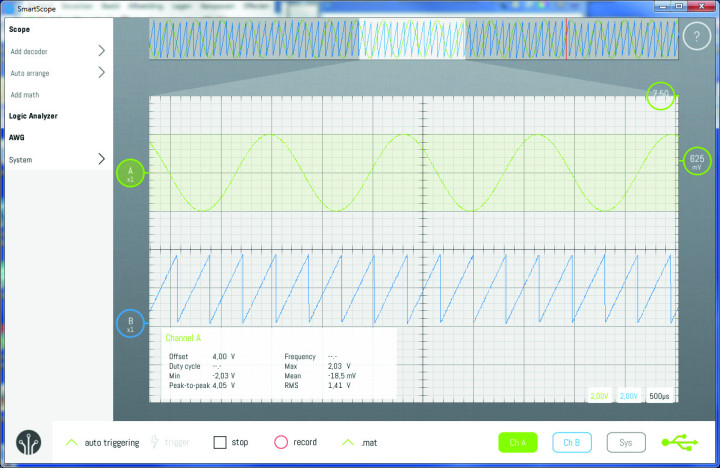Viewport: 720px width, 468px height.
Task: Select the Channel B offset marker
Action: pos(130,324)
